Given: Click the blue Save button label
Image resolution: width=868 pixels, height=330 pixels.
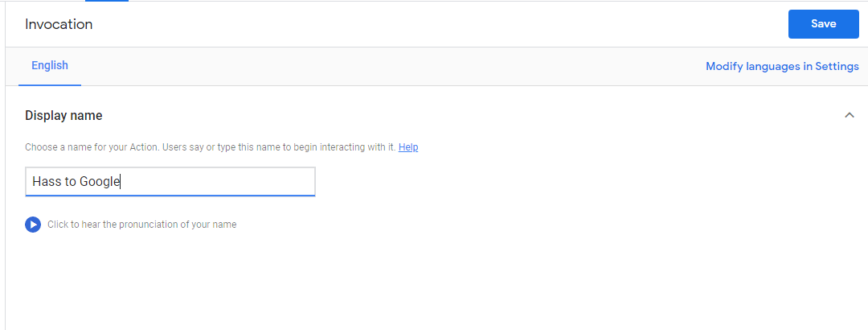Looking at the screenshot, I should click(x=823, y=24).
